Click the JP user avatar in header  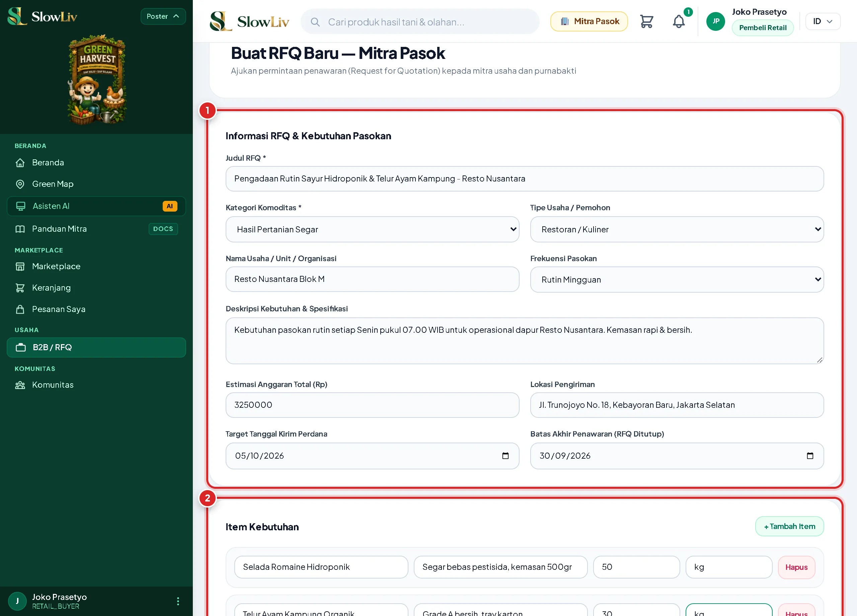[x=715, y=21]
